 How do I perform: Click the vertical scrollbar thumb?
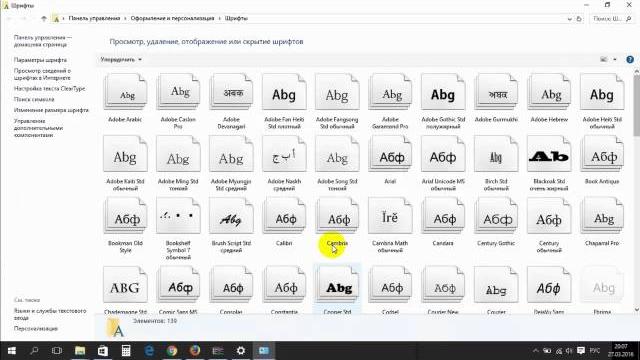tap(636, 107)
